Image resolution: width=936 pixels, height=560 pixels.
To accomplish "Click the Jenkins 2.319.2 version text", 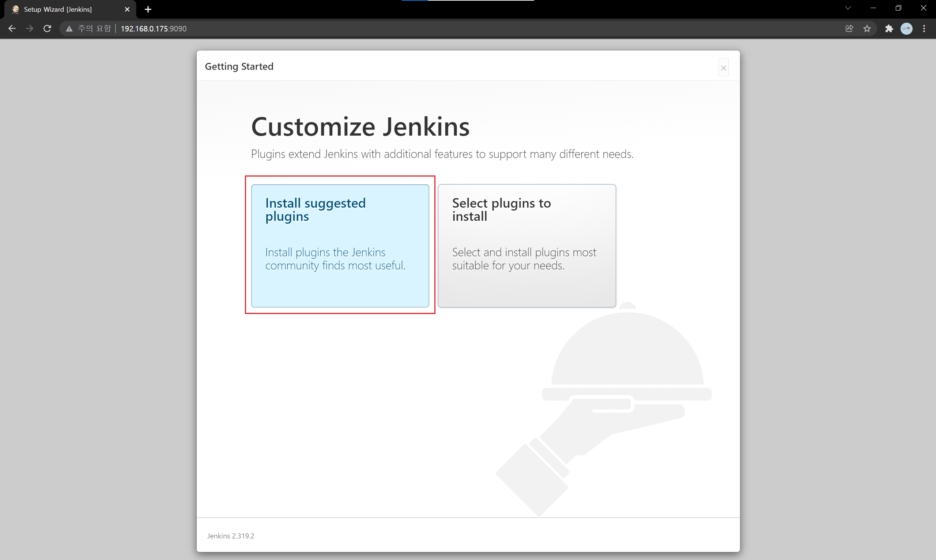I will click(231, 536).
